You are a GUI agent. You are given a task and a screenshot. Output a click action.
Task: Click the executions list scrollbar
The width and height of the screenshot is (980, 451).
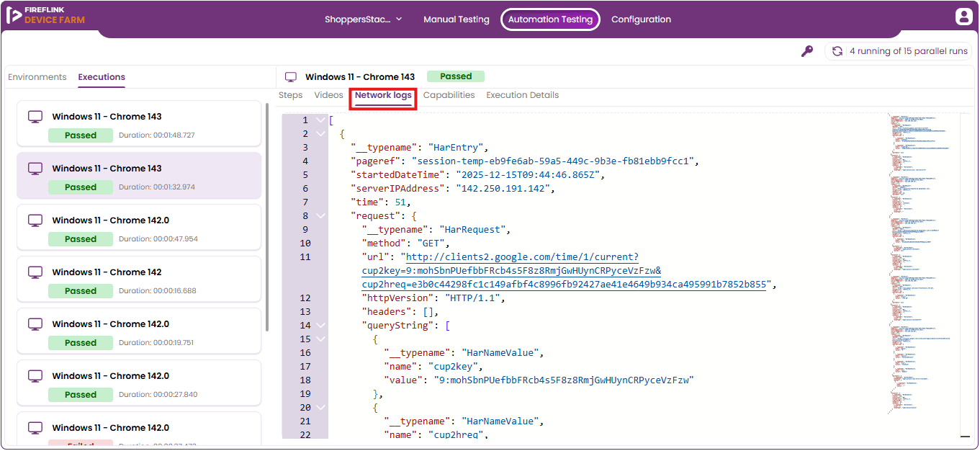tap(268, 216)
